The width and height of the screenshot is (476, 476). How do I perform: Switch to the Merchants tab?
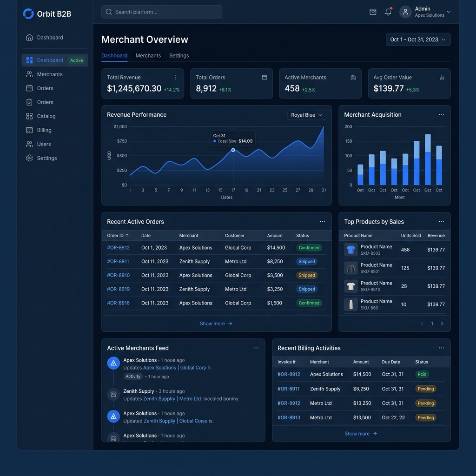148,56
